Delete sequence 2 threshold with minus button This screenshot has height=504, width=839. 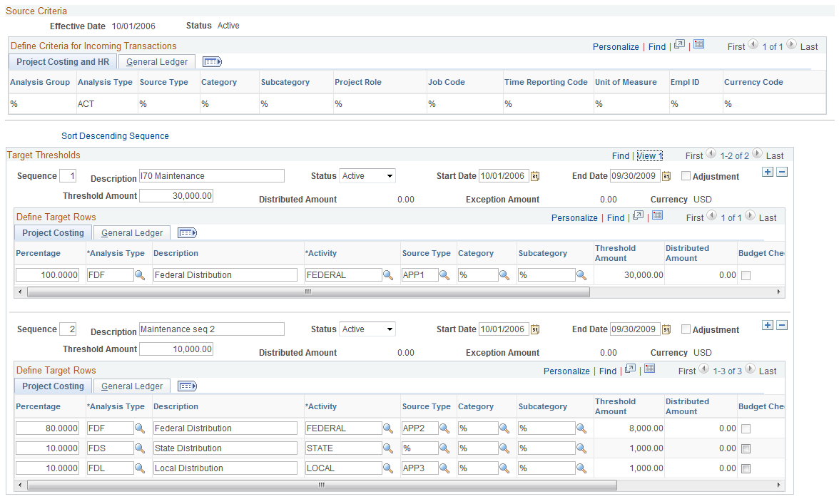click(x=782, y=326)
